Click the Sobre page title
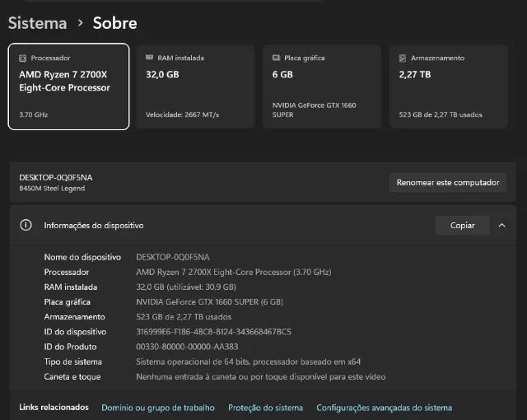This screenshot has height=420, width=527. click(115, 23)
